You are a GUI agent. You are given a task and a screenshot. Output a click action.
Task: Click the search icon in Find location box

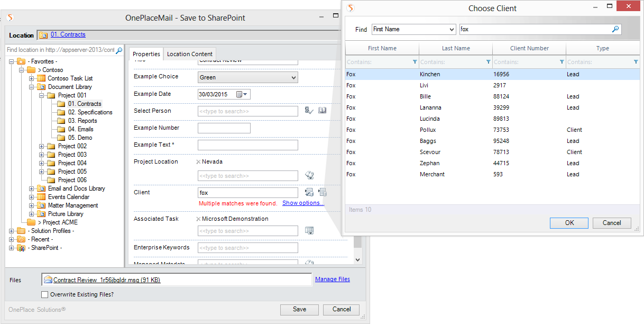coord(119,50)
